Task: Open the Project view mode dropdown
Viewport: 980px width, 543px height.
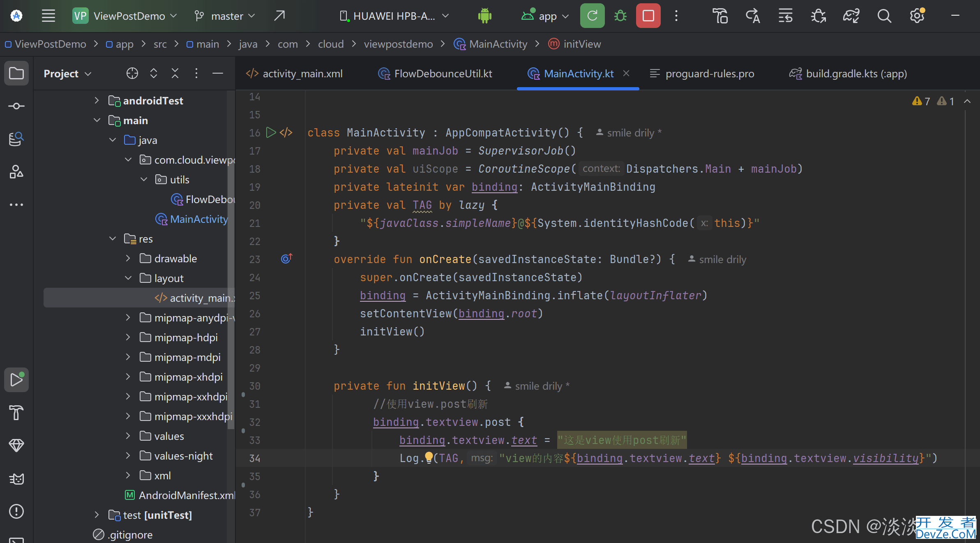Action: coord(67,74)
